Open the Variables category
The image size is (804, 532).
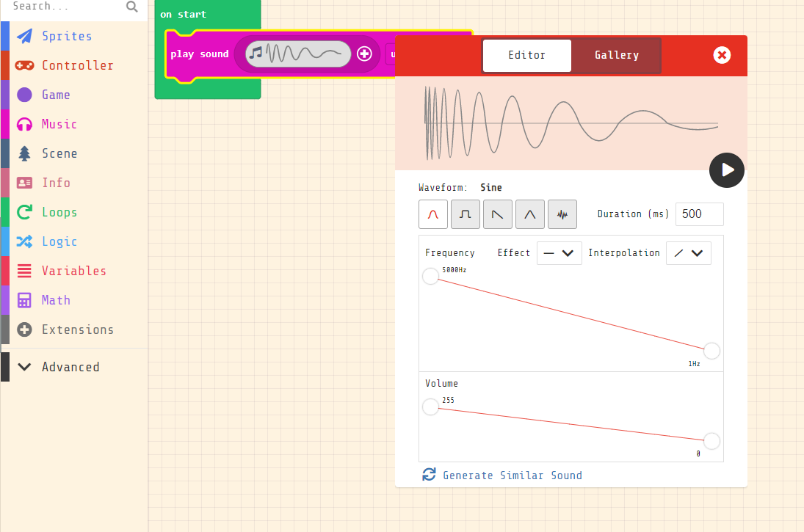click(74, 271)
